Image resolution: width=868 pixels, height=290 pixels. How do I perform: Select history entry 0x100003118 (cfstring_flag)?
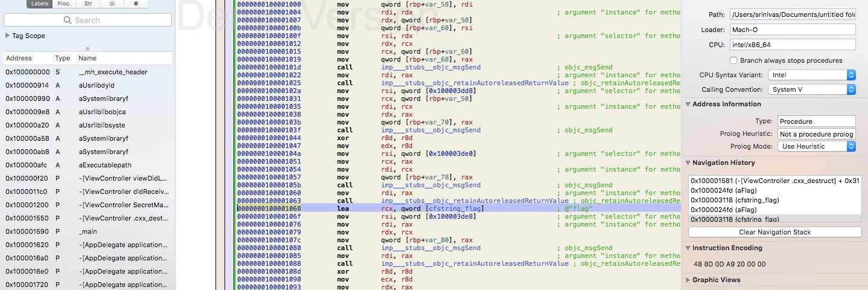coord(775,200)
